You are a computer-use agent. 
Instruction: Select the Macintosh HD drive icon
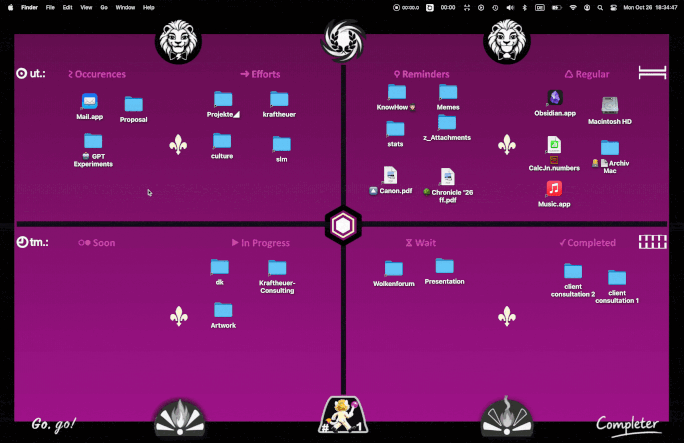coord(610,106)
